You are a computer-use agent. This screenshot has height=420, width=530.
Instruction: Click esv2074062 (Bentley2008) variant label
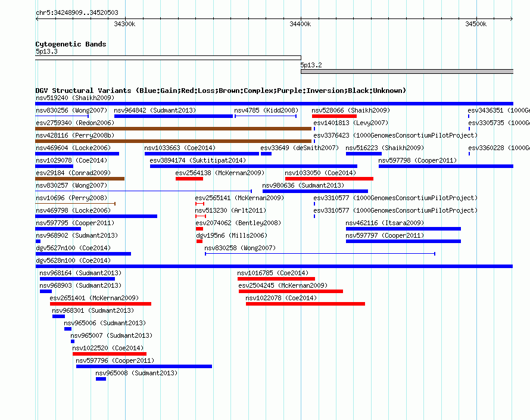[238, 223]
